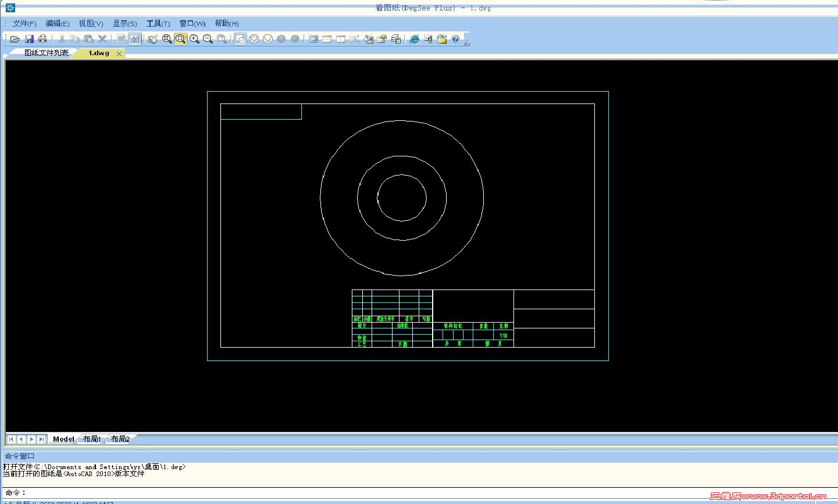Expand the toolbar options dropdown arrow
The width and height of the screenshot is (838, 504).
click(467, 42)
